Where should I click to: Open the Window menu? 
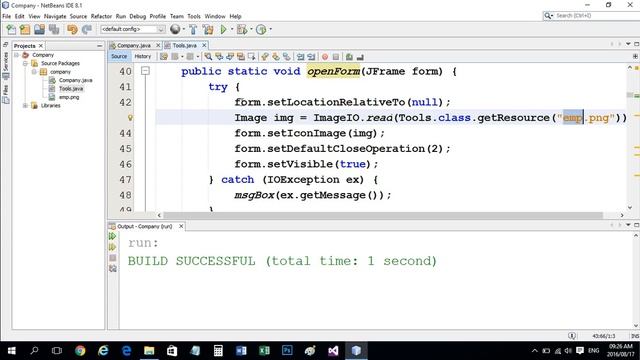coord(215,16)
